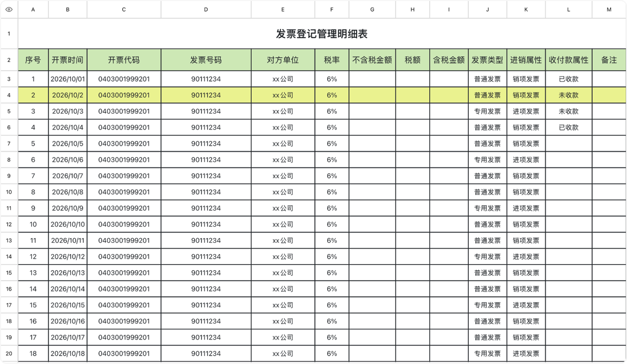Click xx公司 in the 2026/10/15 row
This screenshot has width=627, height=364.
click(283, 305)
